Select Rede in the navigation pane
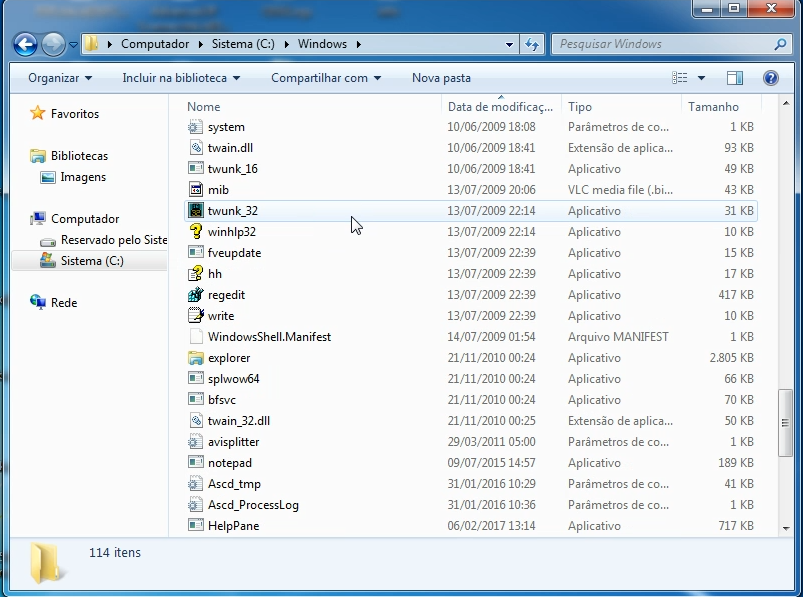The image size is (803, 597). coord(64,303)
